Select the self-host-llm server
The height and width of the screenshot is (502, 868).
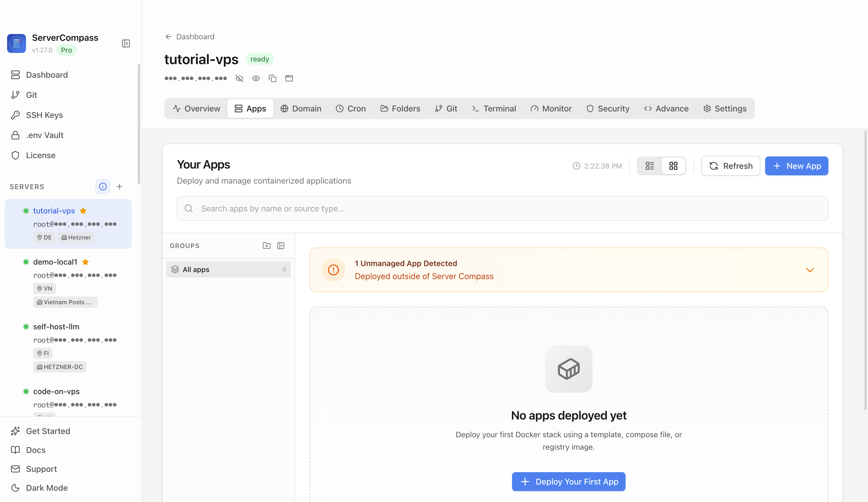68,346
